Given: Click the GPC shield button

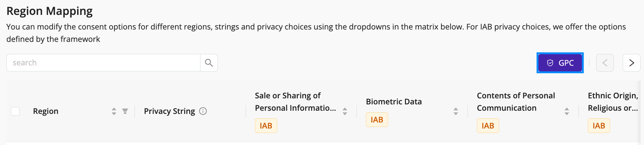Looking at the screenshot, I should point(560,63).
